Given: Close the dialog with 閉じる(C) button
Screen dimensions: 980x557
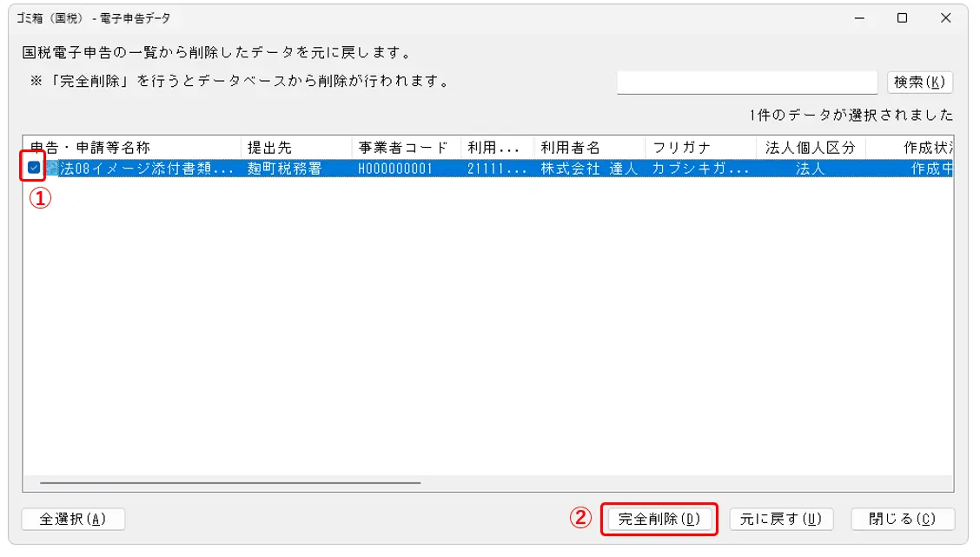Looking at the screenshot, I should coord(902,519).
